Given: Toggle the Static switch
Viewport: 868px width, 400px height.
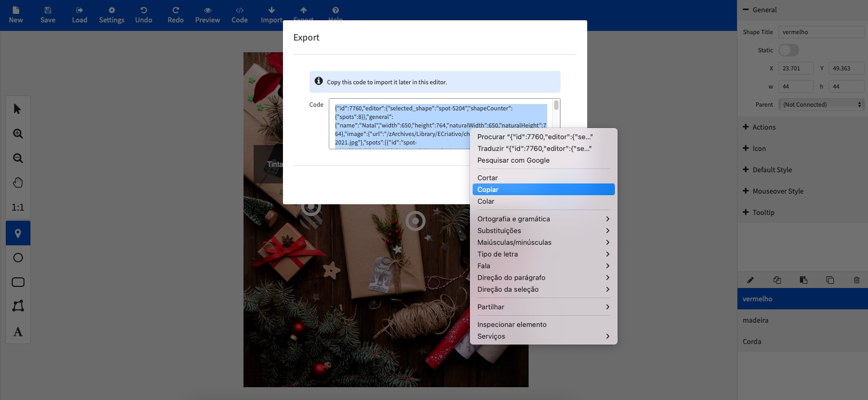Looking at the screenshot, I should [789, 50].
